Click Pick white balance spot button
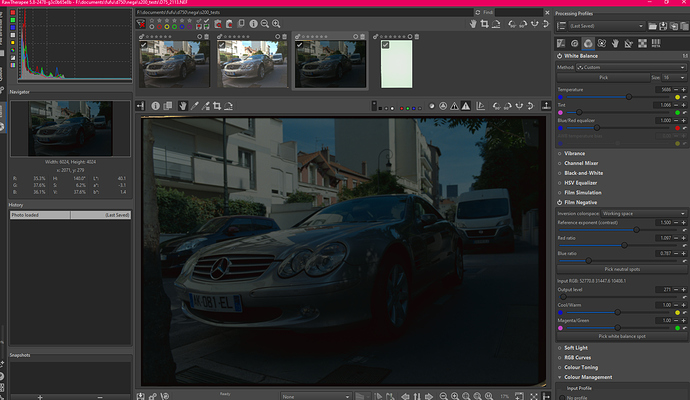The width and height of the screenshot is (690, 400). coord(621,337)
